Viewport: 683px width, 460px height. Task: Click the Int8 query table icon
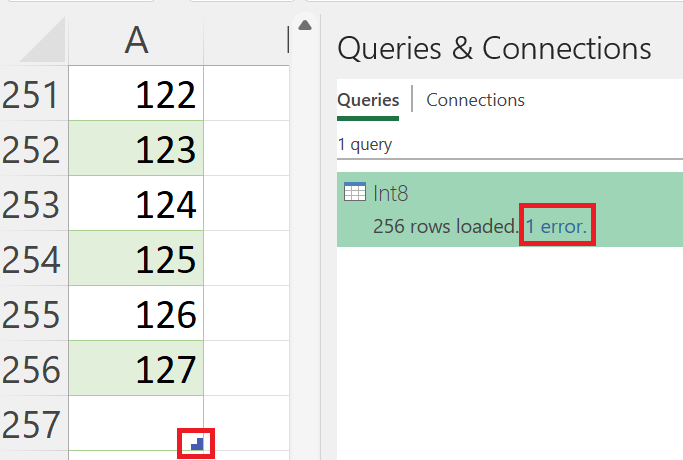click(354, 194)
